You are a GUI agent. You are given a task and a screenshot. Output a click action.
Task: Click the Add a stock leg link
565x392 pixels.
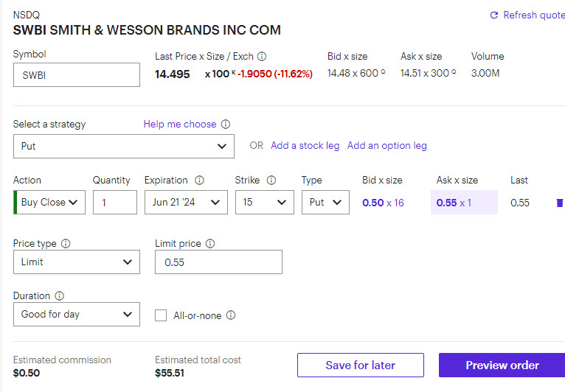click(x=305, y=146)
